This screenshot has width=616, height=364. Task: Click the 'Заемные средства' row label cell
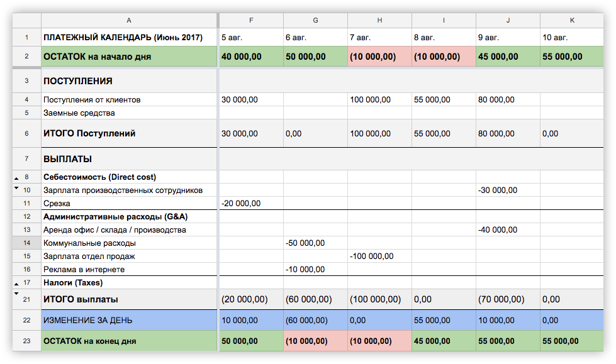(129, 113)
